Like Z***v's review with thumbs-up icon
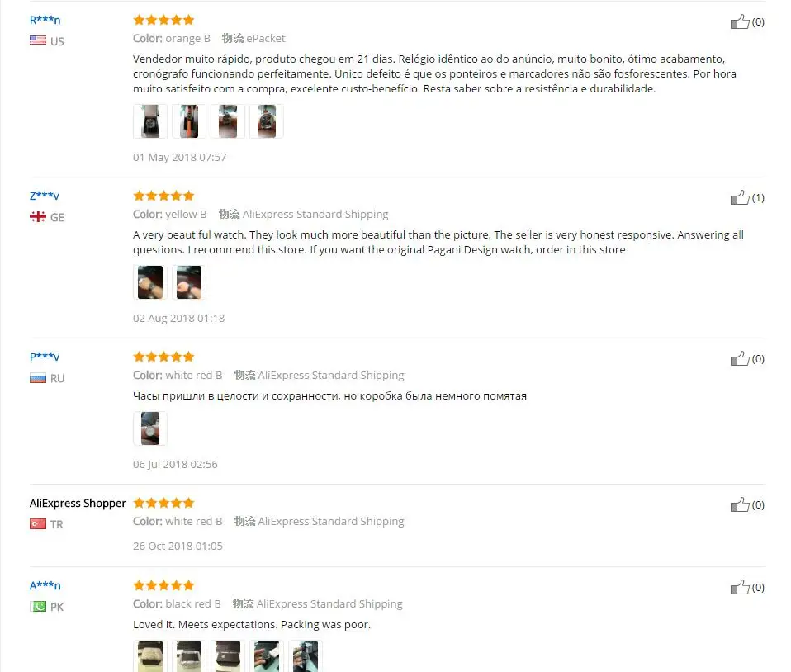791x672 pixels. tap(740, 198)
